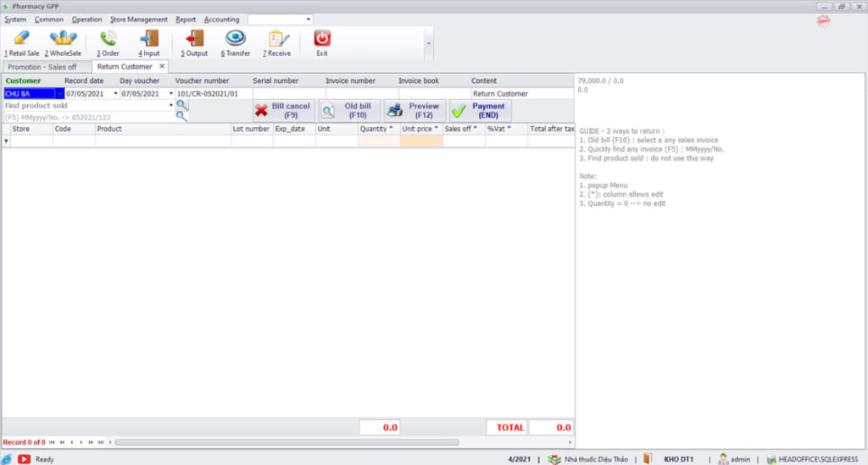The image size is (868, 465).
Task: Close the Return Customer tab
Action: click(x=162, y=66)
